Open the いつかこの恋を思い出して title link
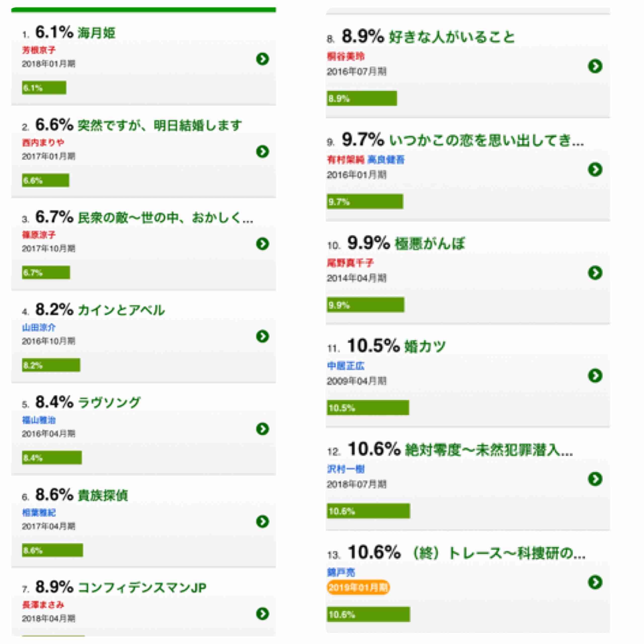The height and width of the screenshot is (644, 644). point(486,140)
